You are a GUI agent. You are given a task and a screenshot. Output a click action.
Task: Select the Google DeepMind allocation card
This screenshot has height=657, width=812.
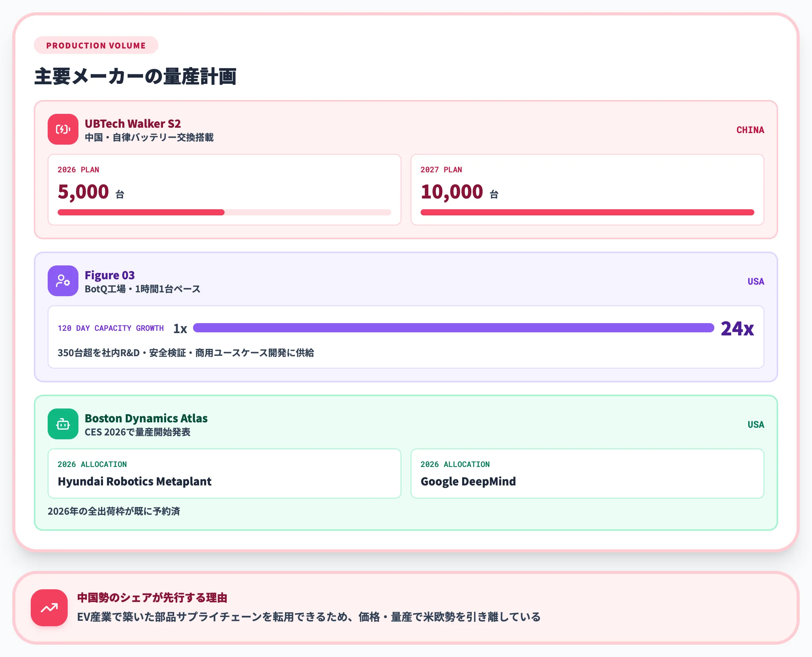(587, 474)
